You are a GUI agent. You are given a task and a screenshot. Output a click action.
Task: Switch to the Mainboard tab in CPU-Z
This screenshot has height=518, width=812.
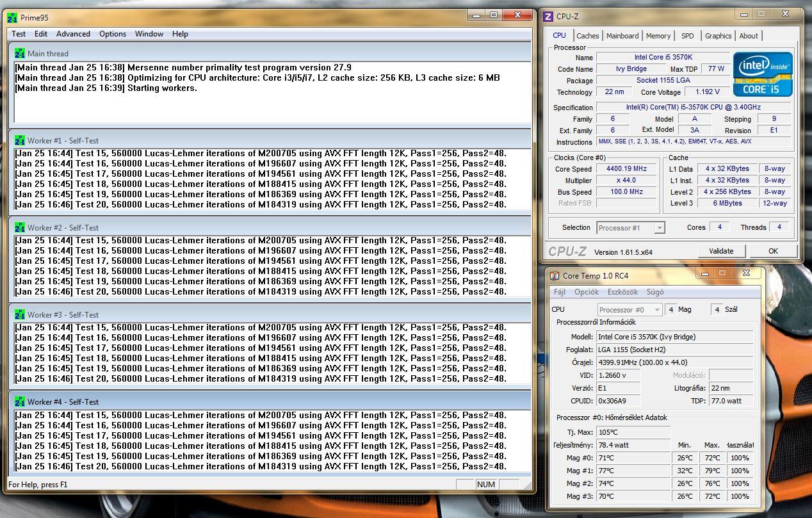point(622,36)
